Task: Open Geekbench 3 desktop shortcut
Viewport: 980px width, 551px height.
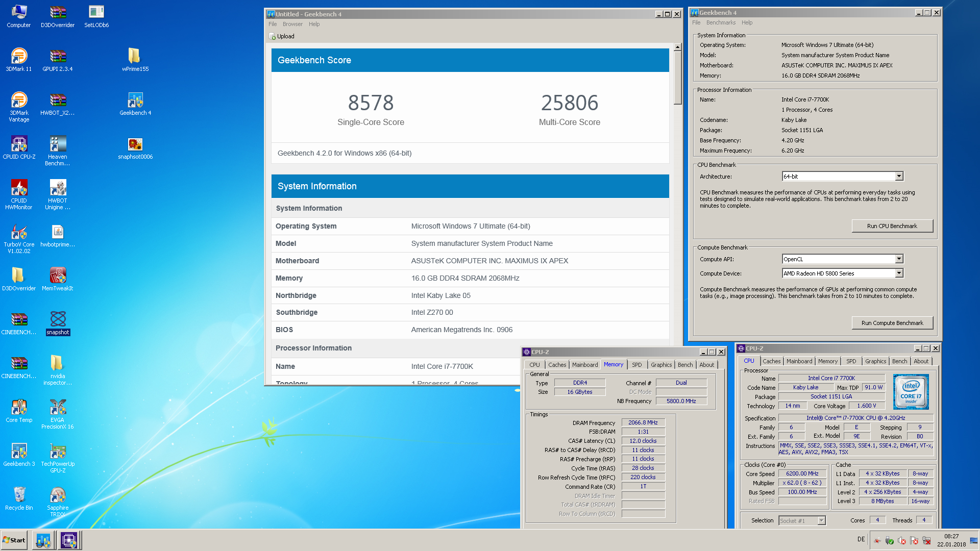Action: pos(19,454)
